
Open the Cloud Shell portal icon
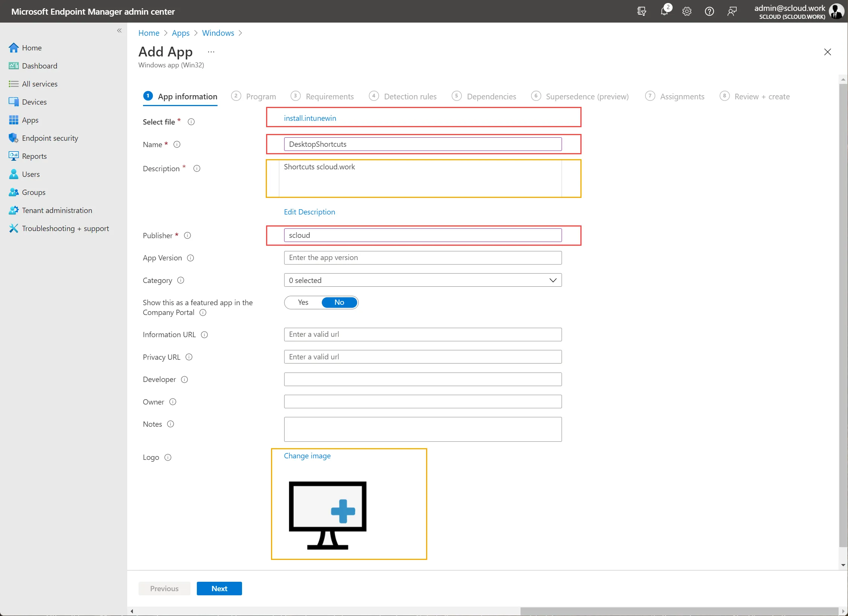click(x=642, y=11)
